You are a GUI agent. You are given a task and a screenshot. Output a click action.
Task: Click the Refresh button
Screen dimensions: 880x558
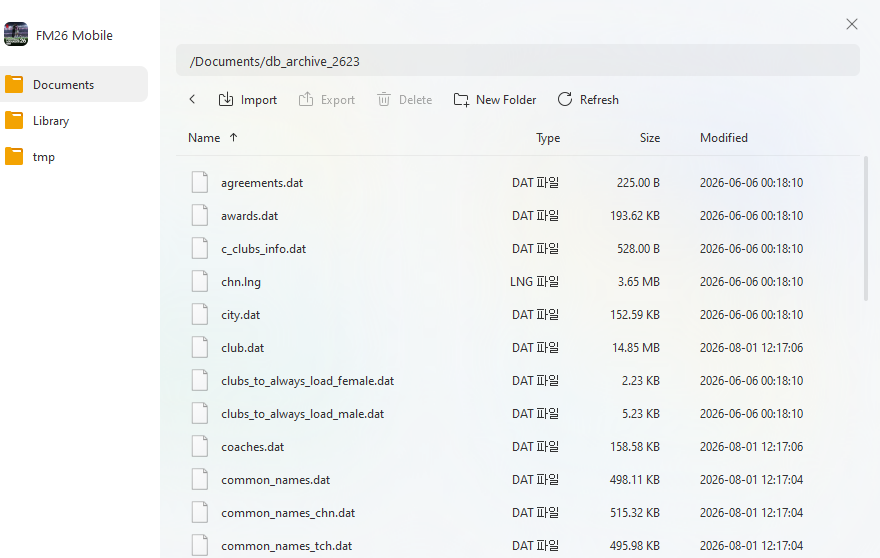coord(588,99)
